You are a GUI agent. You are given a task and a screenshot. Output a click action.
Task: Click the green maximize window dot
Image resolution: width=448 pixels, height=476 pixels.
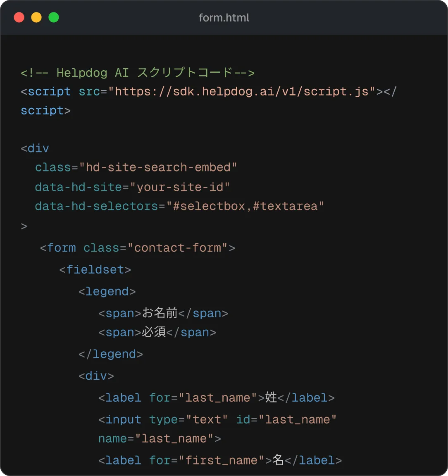click(54, 17)
